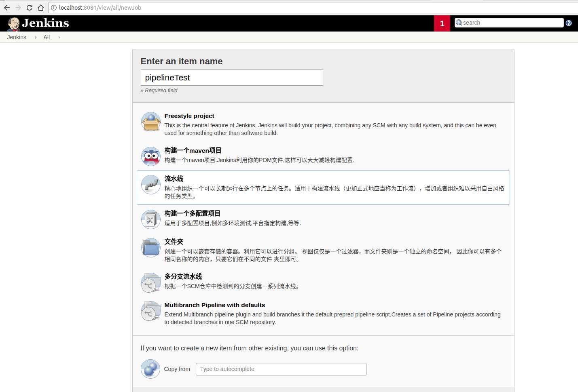Click the Freestyle project box icon

click(x=151, y=122)
